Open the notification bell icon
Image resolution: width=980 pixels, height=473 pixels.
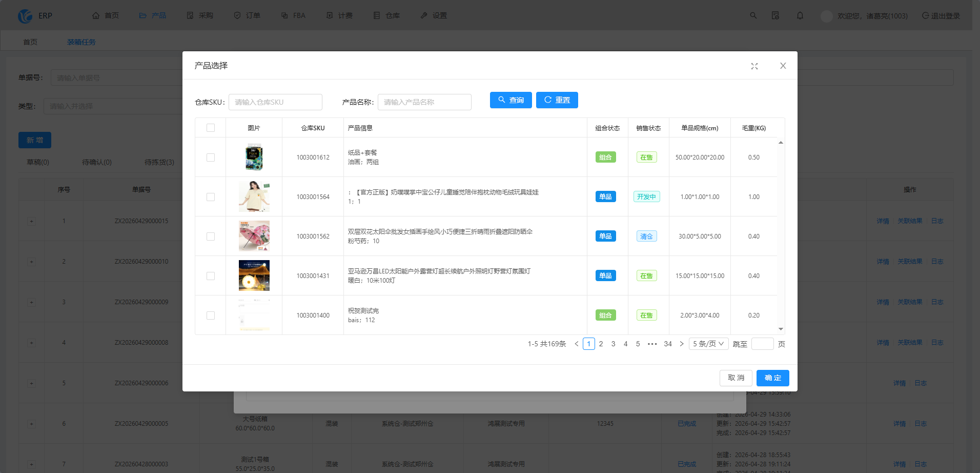[x=800, y=15]
